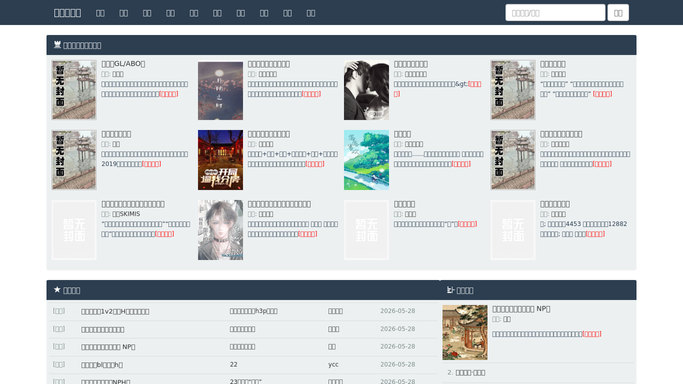
Task: Open the first category link after the site logo
Action: point(100,13)
